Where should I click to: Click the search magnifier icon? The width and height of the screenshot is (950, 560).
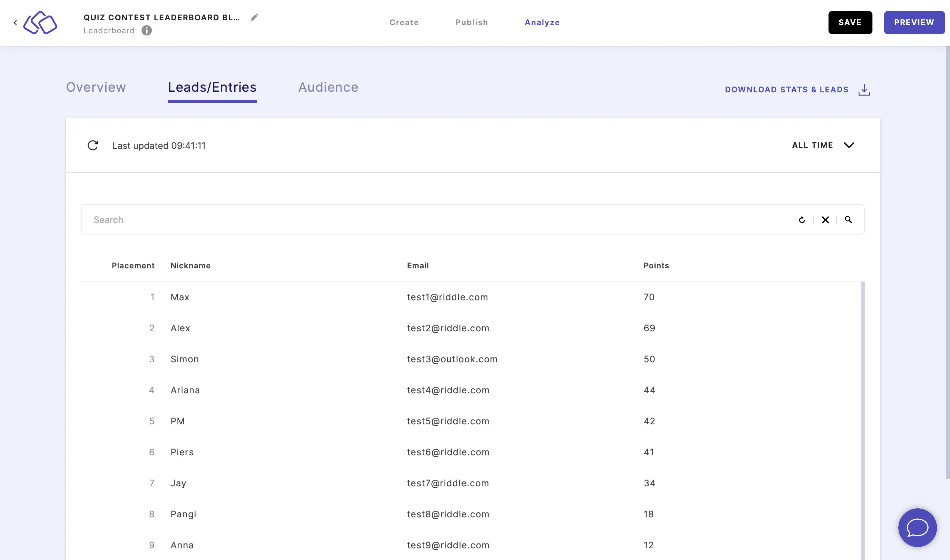pyautogui.click(x=848, y=219)
